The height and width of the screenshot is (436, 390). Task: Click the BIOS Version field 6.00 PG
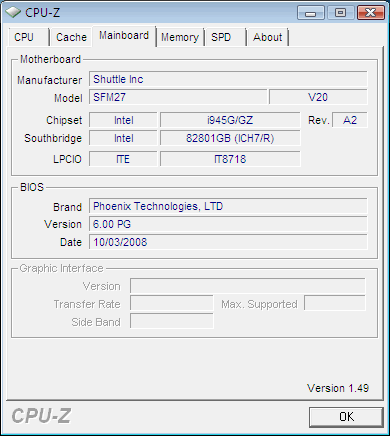[x=228, y=224]
